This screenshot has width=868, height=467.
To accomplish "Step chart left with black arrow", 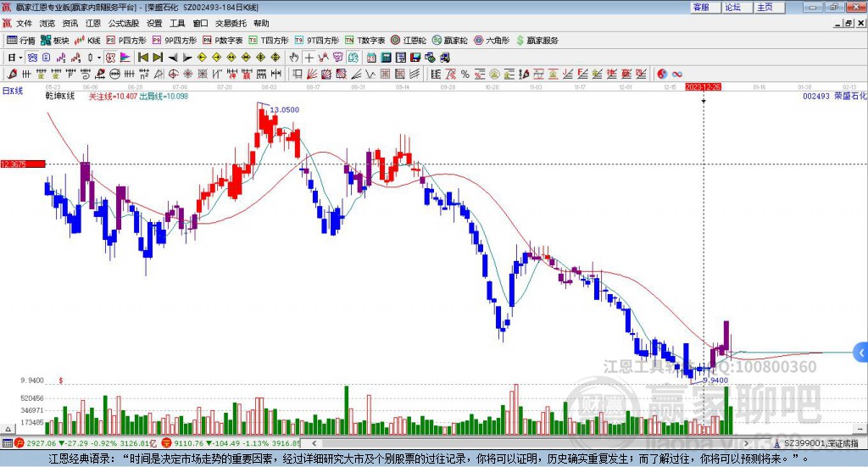I will tap(173, 58).
